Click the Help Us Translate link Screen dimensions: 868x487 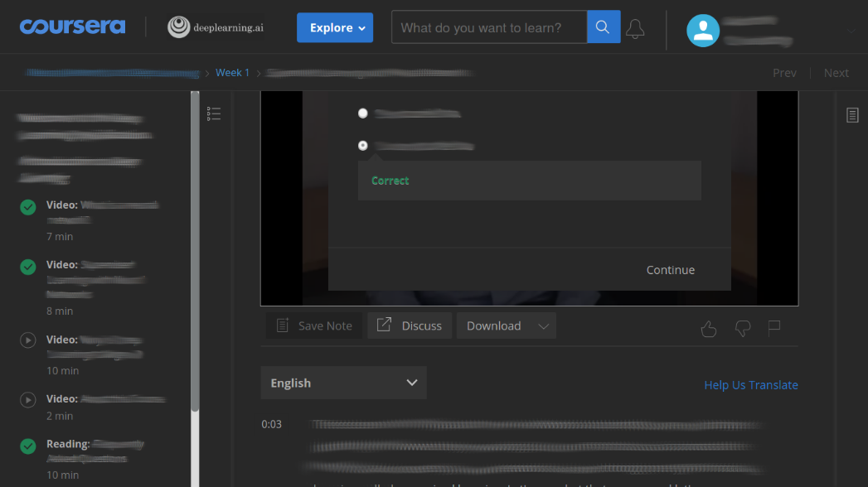[x=750, y=384]
